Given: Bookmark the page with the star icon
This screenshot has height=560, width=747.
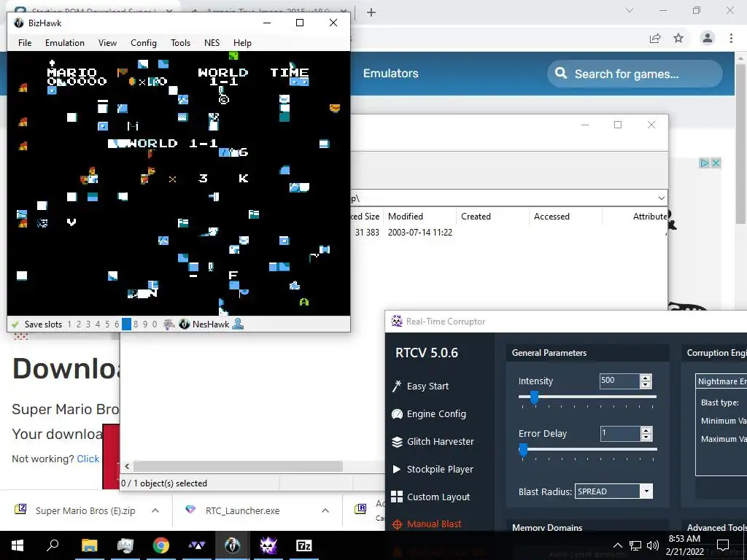Looking at the screenshot, I should (x=678, y=39).
